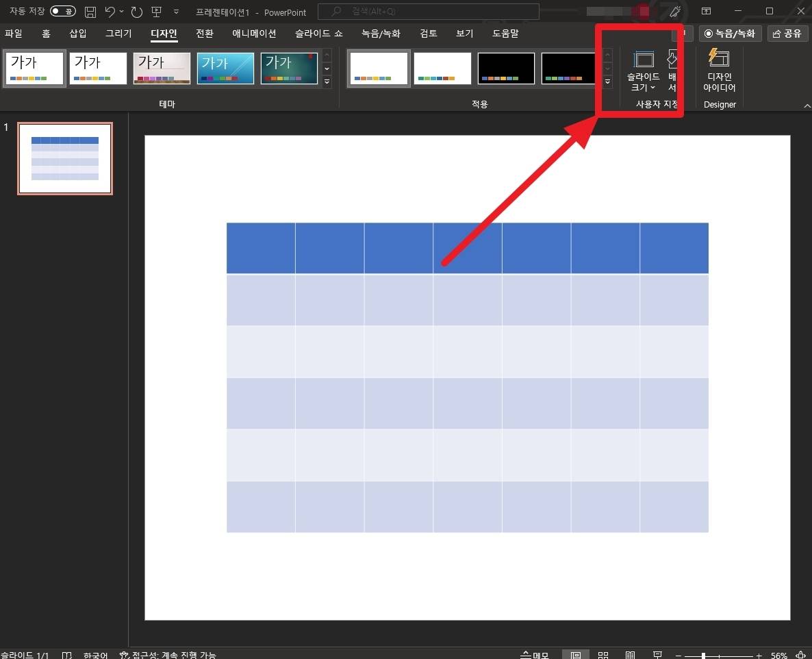The image size is (812, 659).
Task: Switch to Normal view icon
Action: coord(575,655)
